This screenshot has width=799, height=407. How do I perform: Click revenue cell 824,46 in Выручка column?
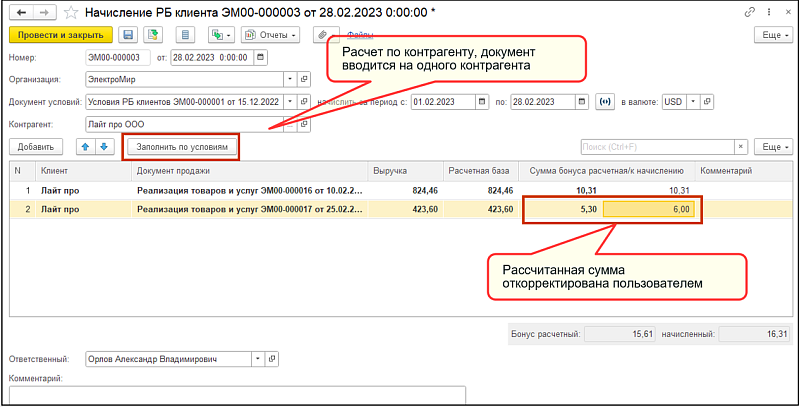tap(406, 191)
